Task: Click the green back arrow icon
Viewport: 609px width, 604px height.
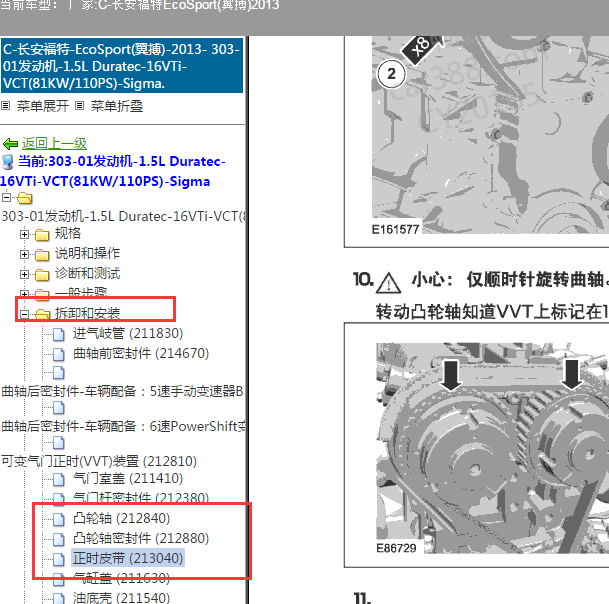Action: (10, 144)
